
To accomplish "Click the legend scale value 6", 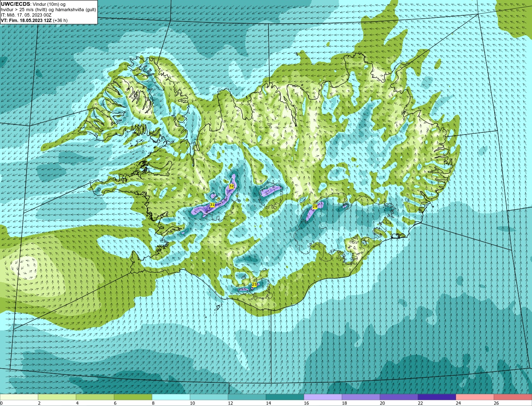I will [x=115, y=403].
